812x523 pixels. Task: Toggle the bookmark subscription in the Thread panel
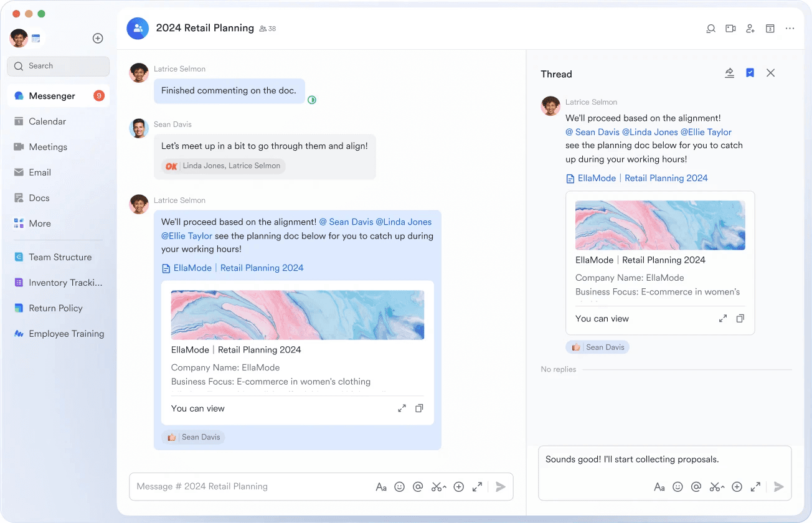750,73
